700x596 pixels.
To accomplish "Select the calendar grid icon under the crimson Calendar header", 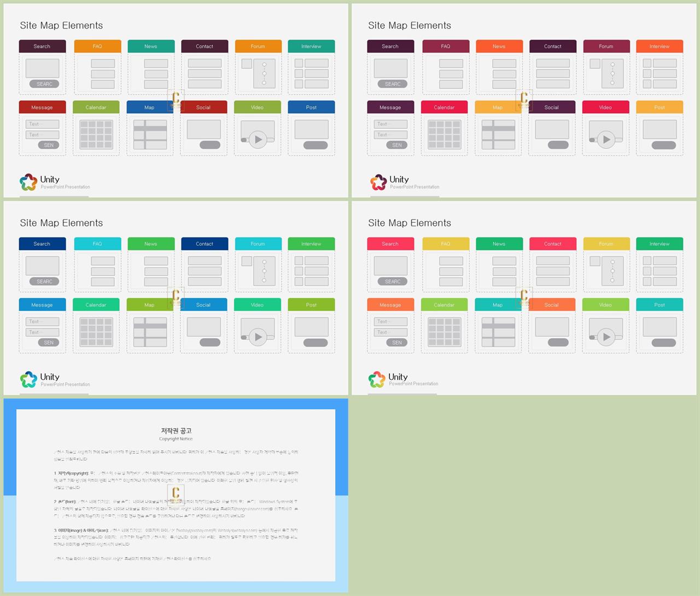I will point(444,135).
